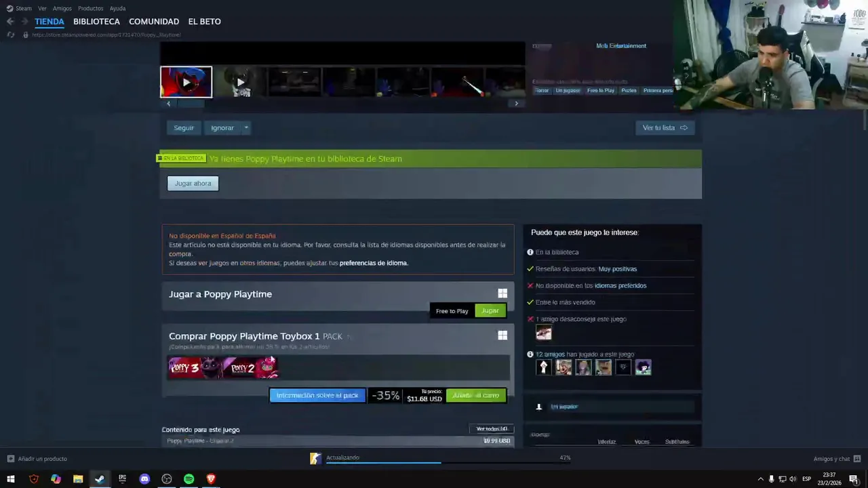868x488 pixels.
Task: Open the idiomas preferidos link
Action: click(620, 286)
